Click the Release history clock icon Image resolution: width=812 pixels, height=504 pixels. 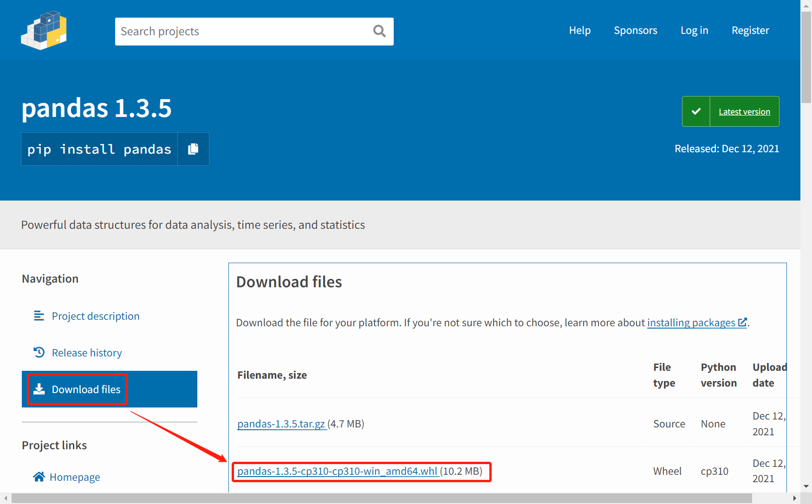click(x=39, y=352)
